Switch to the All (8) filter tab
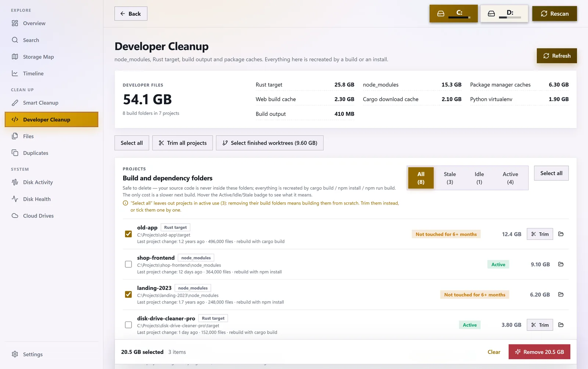Image resolution: width=588 pixels, height=369 pixels. click(421, 178)
